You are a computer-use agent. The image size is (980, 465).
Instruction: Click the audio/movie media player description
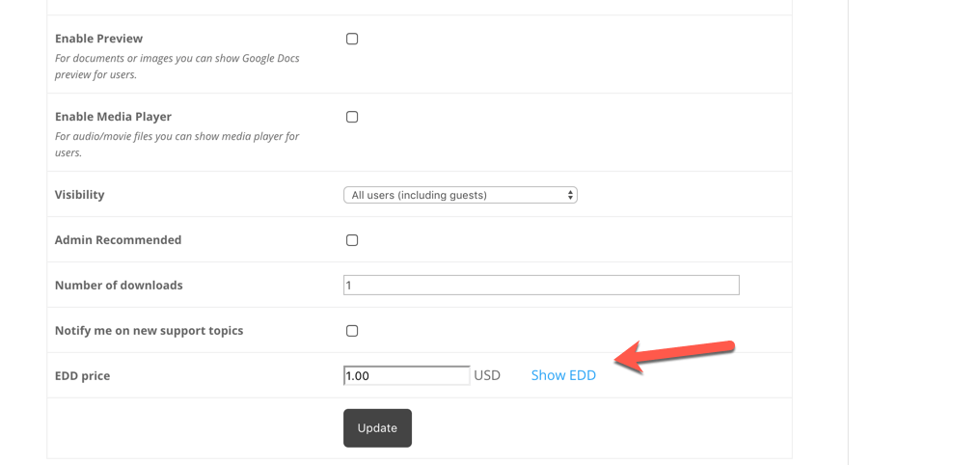pos(177,145)
